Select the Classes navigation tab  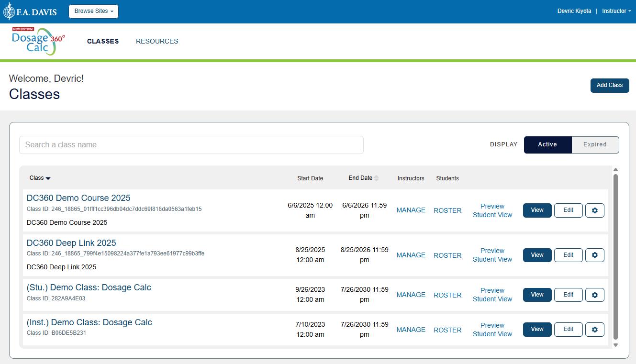click(x=103, y=42)
